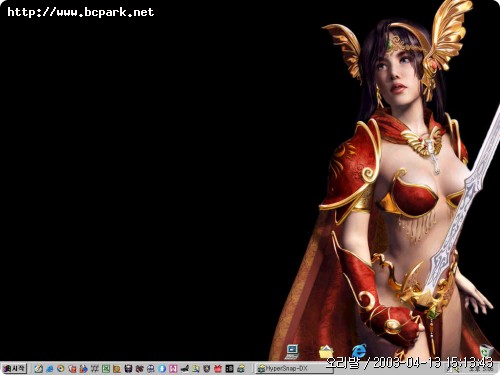Launch Internet Explorer from the desktop icon
Image resolution: width=500 pixels, height=375 pixels.
359,351
